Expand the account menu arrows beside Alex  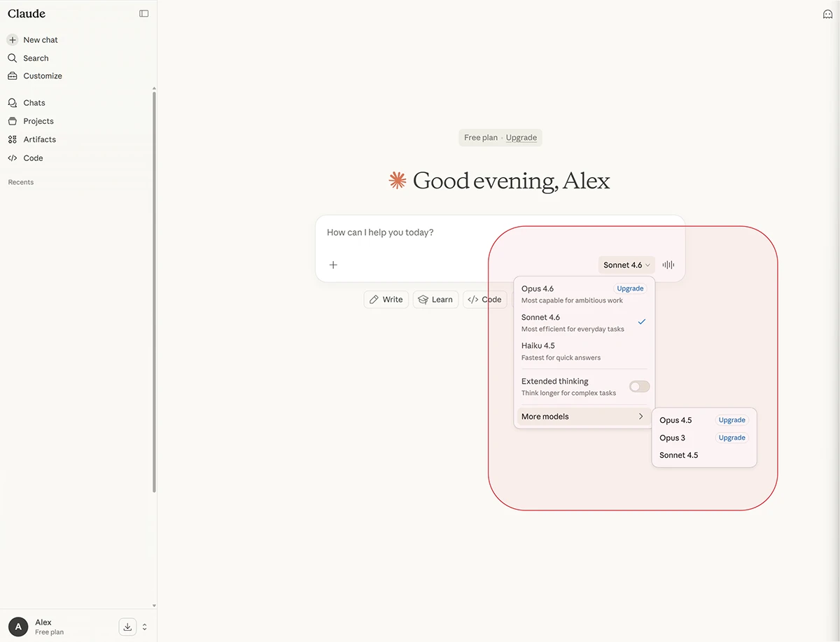click(145, 627)
